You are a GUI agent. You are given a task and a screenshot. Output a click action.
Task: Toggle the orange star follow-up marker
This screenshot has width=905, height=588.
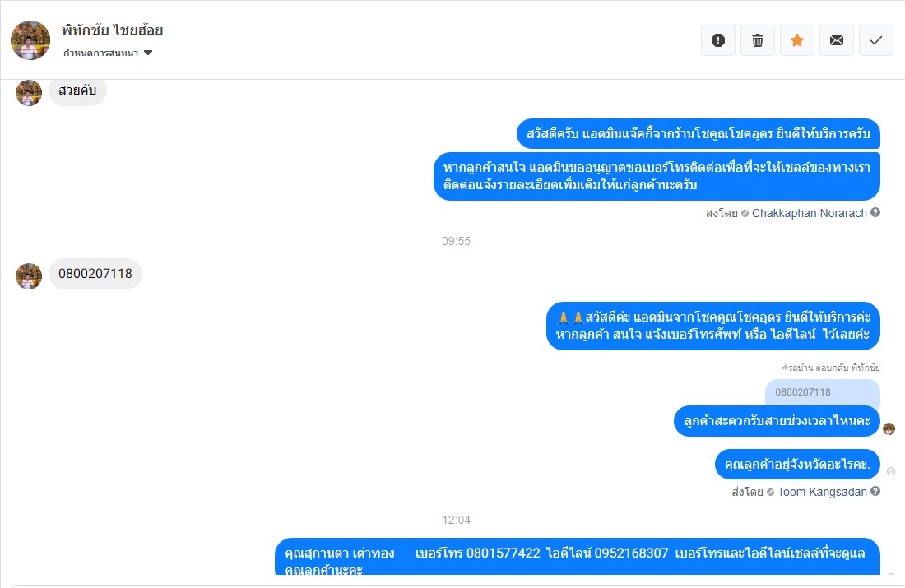(x=797, y=40)
